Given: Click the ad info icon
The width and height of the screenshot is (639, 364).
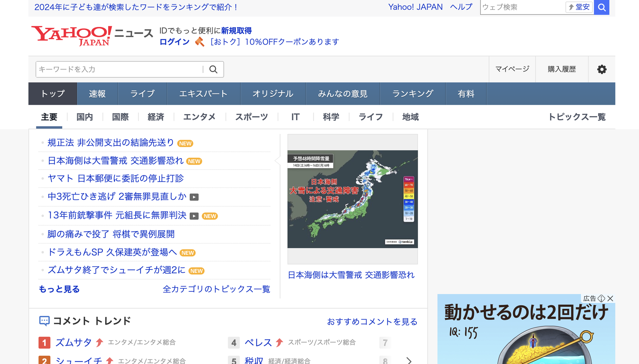Looking at the screenshot, I should pyautogui.click(x=601, y=298).
